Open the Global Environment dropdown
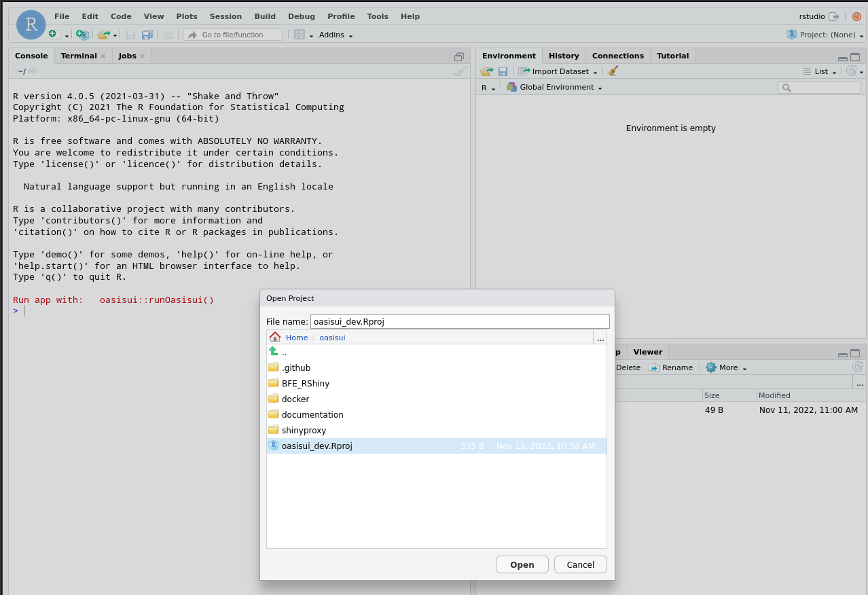 (554, 87)
